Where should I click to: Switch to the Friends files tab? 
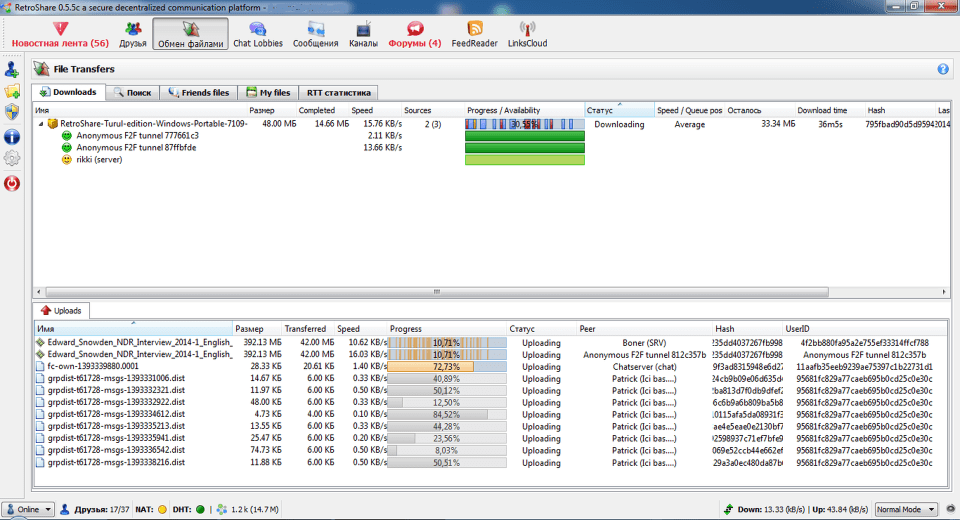tap(198, 92)
